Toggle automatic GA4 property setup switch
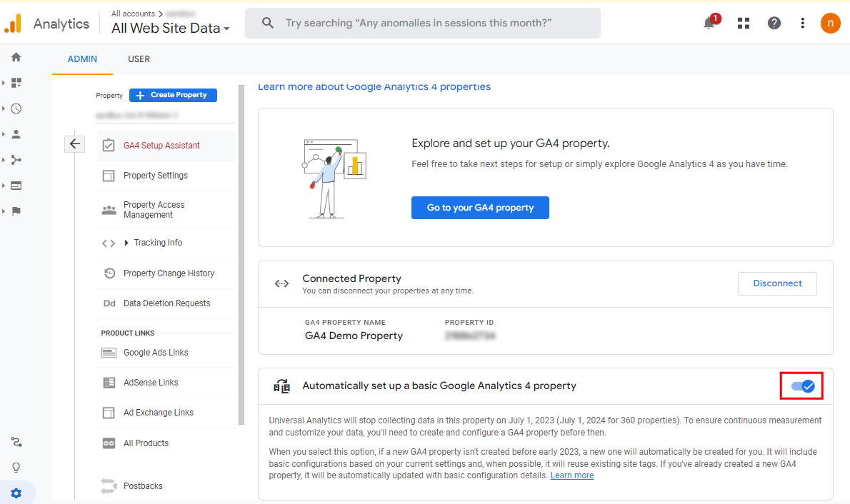 point(802,386)
